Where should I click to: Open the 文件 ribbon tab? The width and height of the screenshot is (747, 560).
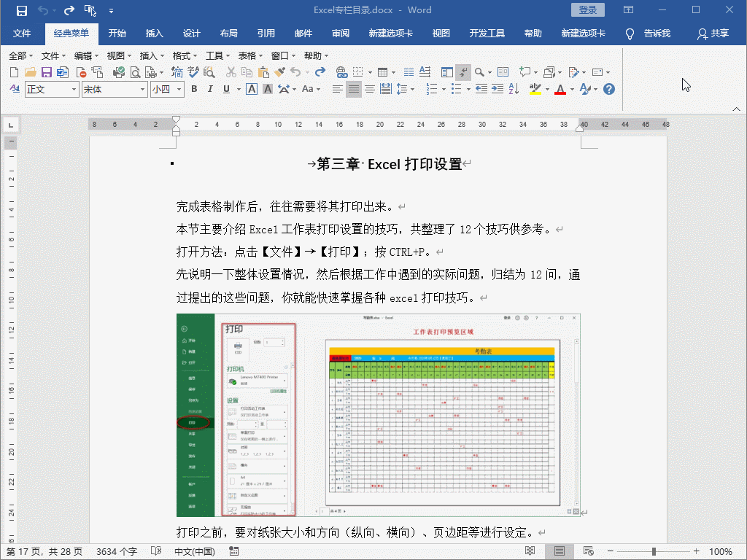[x=22, y=34]
